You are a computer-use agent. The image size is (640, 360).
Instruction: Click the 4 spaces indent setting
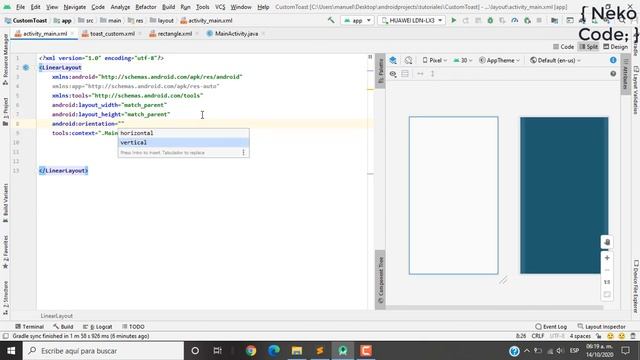tap(580, 336)
